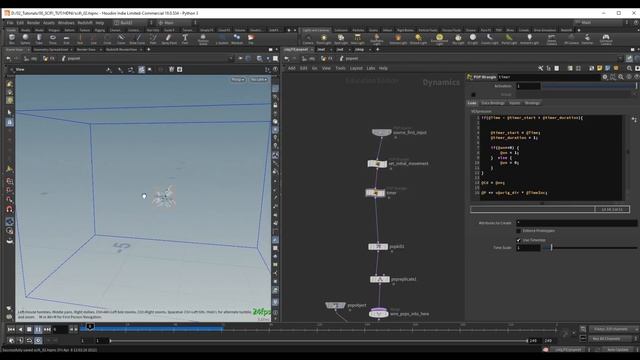Screen dimensions: 640x360
Task: Click the global frame range slider
Action: point(319,340)
